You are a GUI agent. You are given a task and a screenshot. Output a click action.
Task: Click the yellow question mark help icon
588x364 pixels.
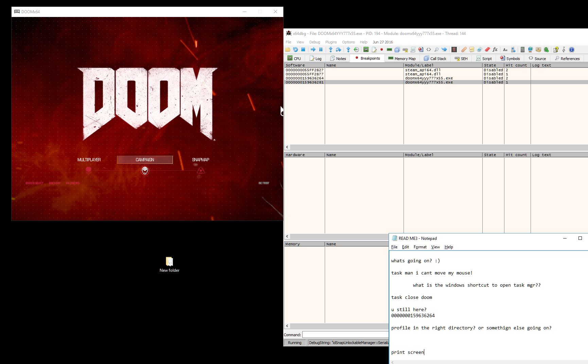556,50
